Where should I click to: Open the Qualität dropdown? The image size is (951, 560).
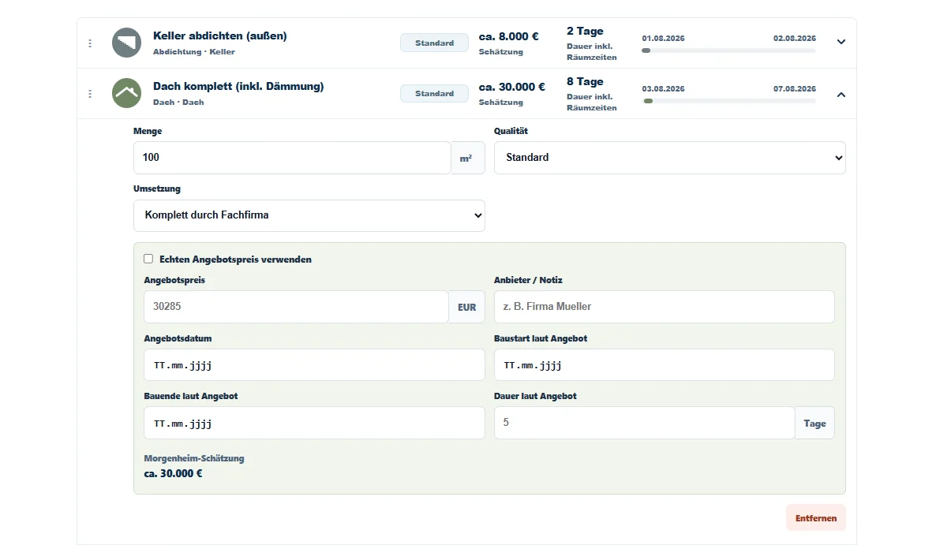669,158
